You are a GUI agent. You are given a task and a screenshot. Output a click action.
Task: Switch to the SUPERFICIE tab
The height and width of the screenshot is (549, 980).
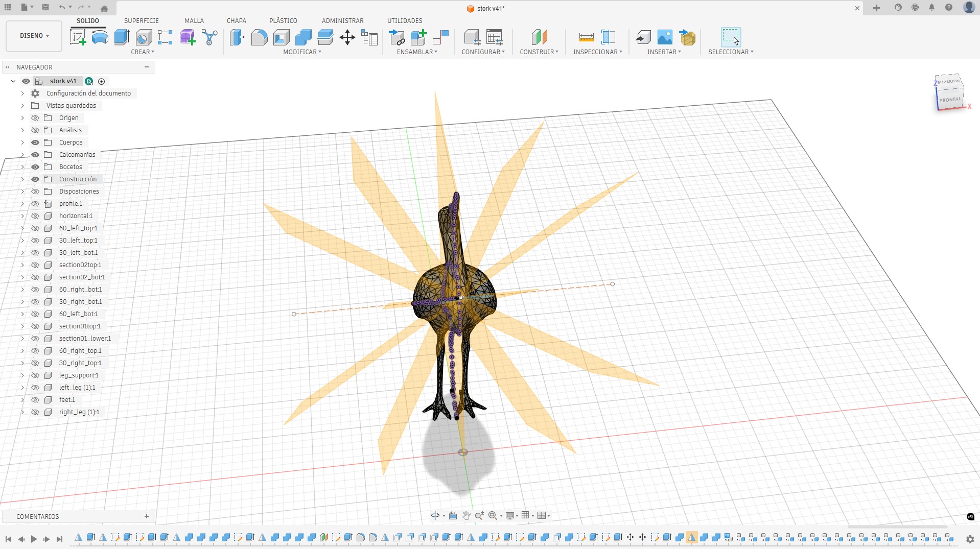[x=142, y=20]
